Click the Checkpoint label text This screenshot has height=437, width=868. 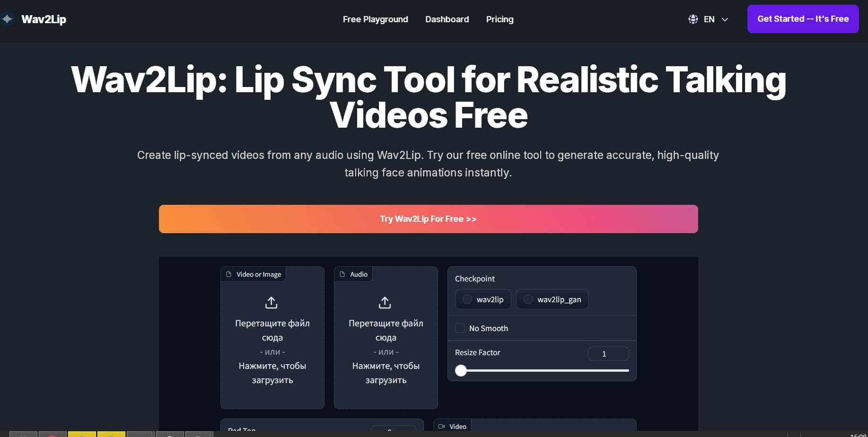point(475,279)
